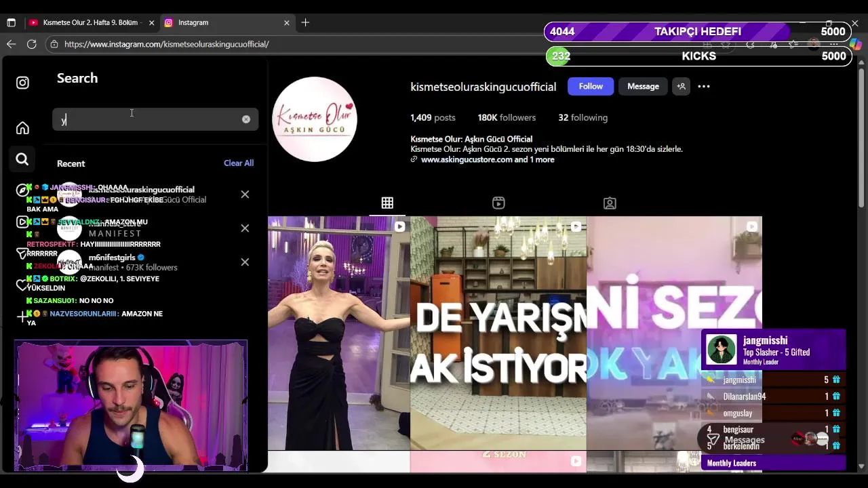Click the Similar accounts add-person button
This screenshot has width=868, height=488.
(682, 86)
